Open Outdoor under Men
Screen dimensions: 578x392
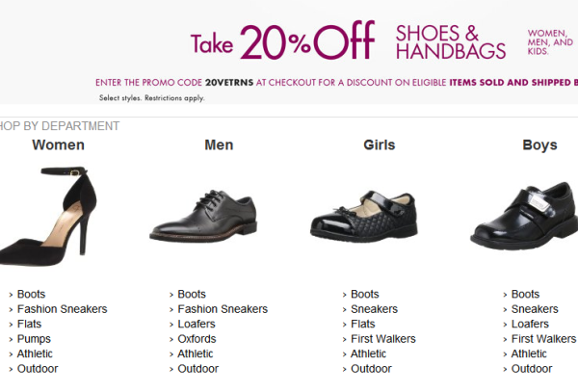(x=197, y=369)
